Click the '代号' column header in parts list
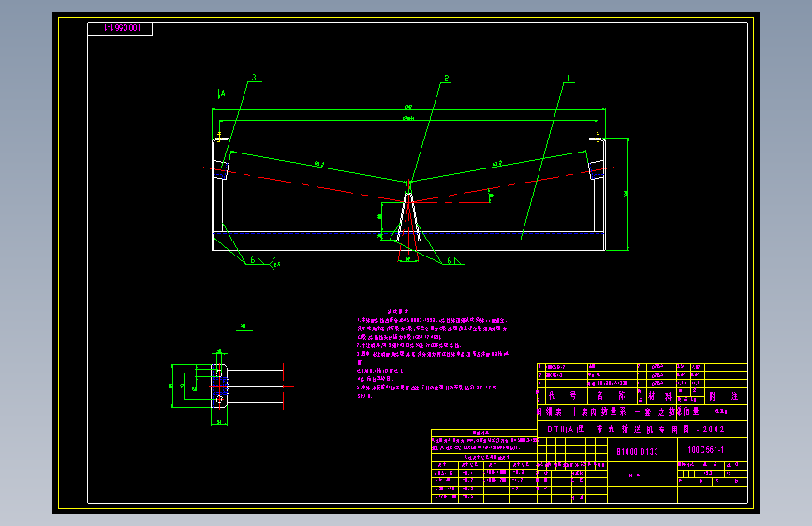The image size is (812, 526). pos(562,396)
